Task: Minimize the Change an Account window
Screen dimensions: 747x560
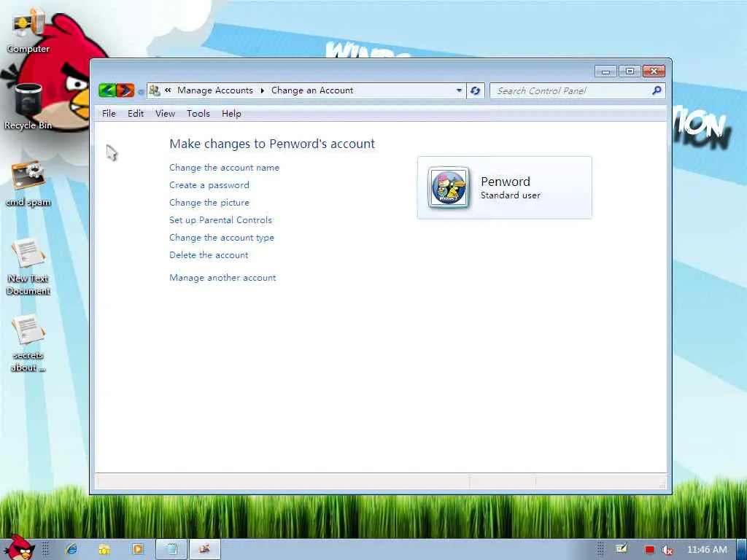Action: [x=605, y=71]
